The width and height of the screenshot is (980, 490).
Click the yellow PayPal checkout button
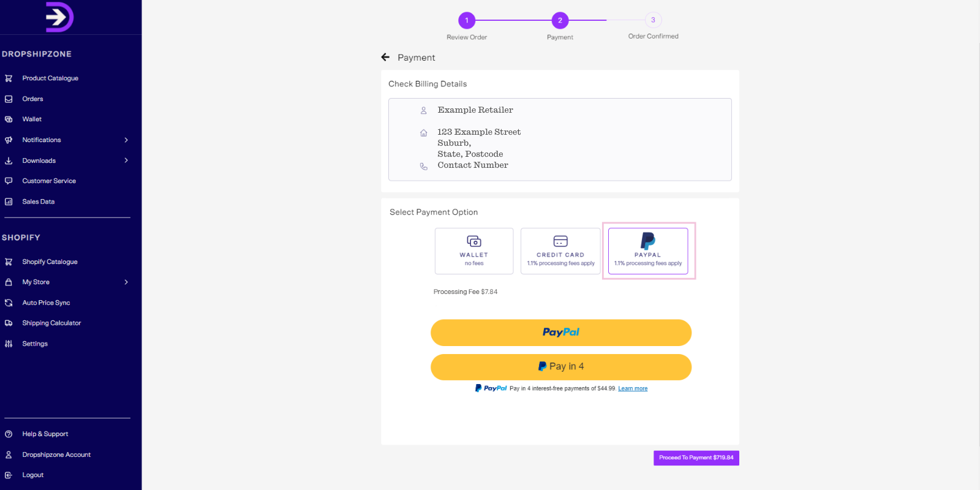point(561,333)
